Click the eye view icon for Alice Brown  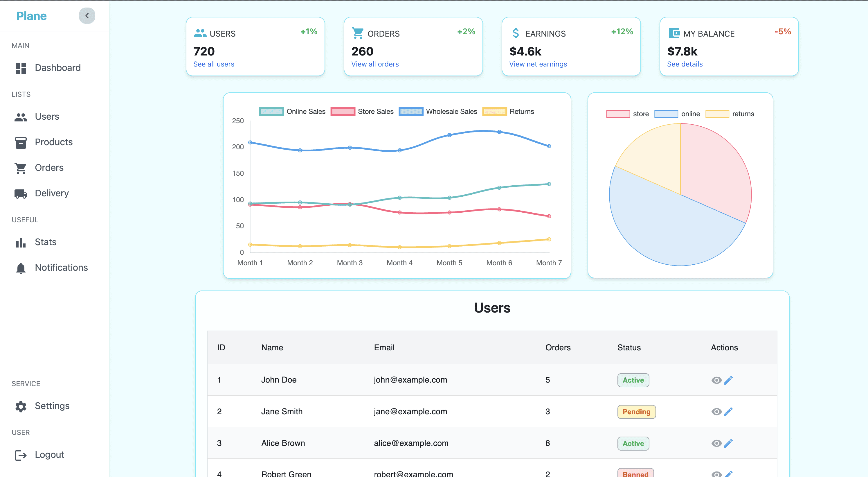pyautogui.click(x=716, y=443)
